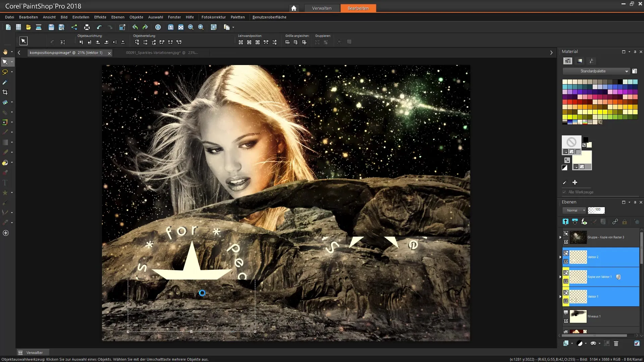The height and width of the screenshot is (362, 644).
Task: Toggle the Material panel auto-hide pin
Action: [635, 52]
